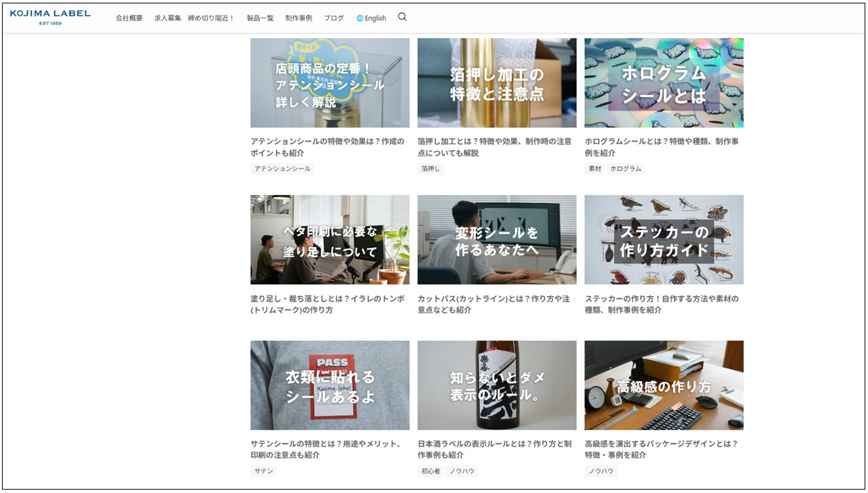This screenshot has height=493, width=868.
Task: Open the 塗り足し・裁ち落とし article title
Action: coord(327,304)
